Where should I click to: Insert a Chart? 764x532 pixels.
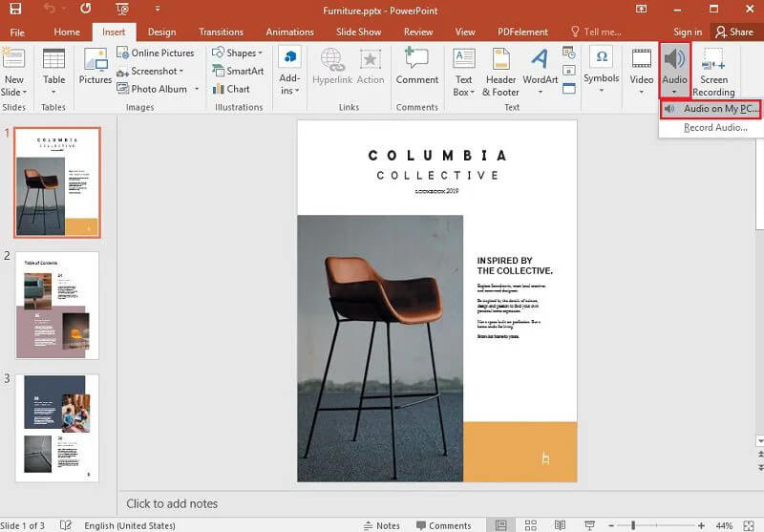click(231, 89)
